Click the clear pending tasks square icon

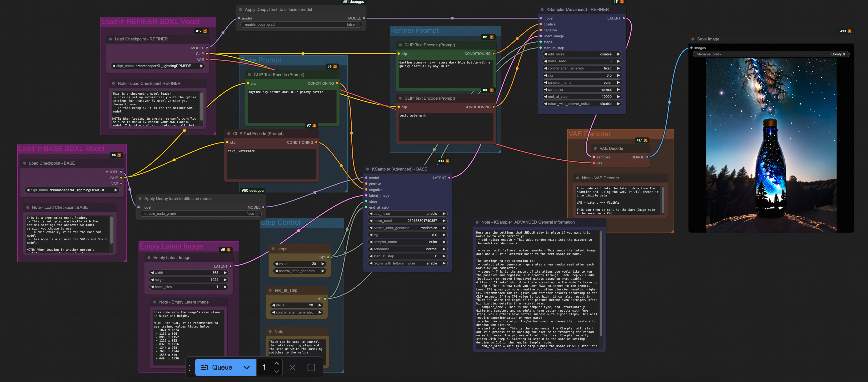311,367
